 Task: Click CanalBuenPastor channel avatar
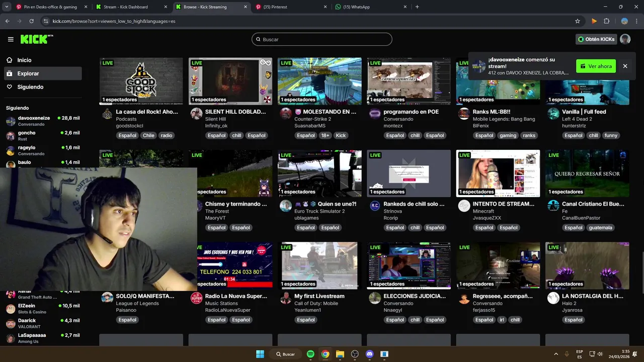553,206
